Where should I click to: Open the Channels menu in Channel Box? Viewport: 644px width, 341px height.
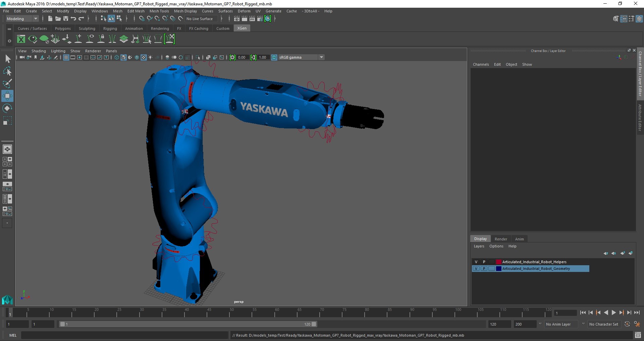click(481, 64)
